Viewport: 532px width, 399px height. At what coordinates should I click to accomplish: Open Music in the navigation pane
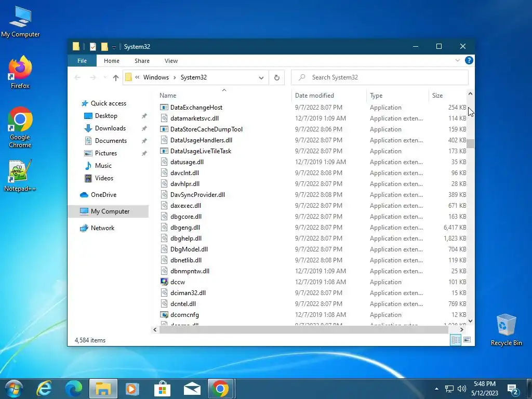[x=103, y=166]
